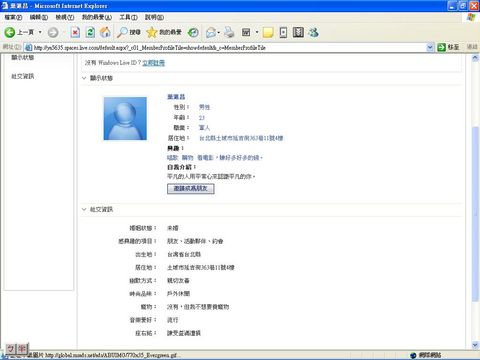Click the Edit page toolbar icon

(246, 32)
